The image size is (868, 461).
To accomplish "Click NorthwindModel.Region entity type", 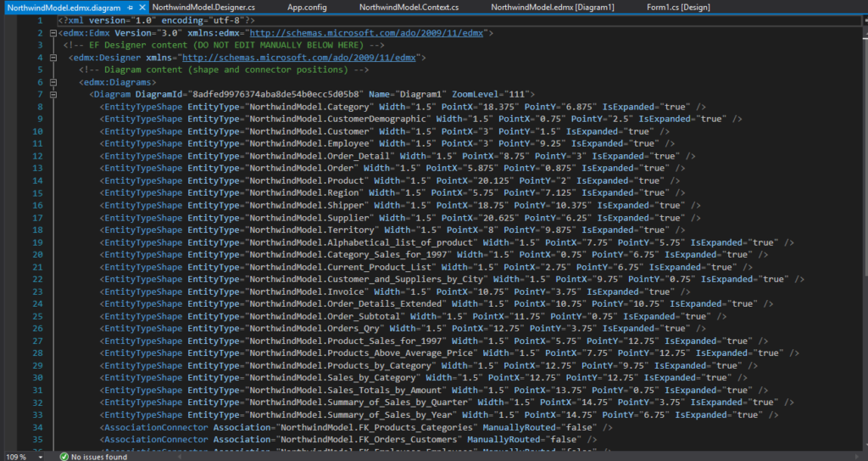I will (x=304, y=193).
